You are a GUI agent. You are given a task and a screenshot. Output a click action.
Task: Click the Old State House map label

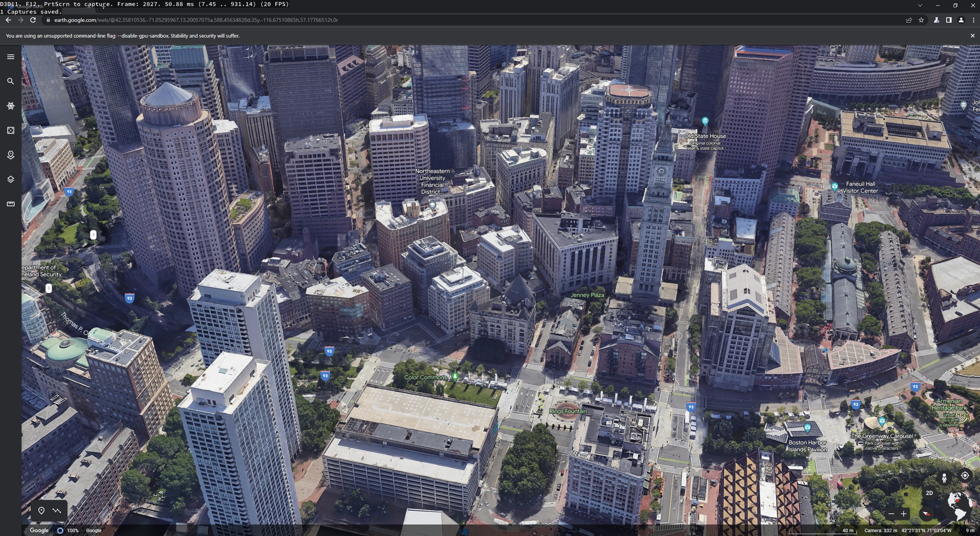click(705, 136)
